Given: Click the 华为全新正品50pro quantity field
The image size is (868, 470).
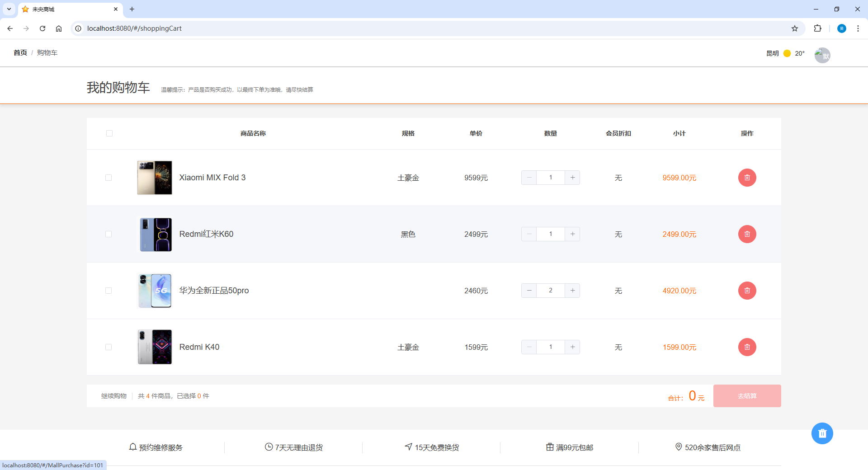Looking at the screenshot, I should [551, 291].
